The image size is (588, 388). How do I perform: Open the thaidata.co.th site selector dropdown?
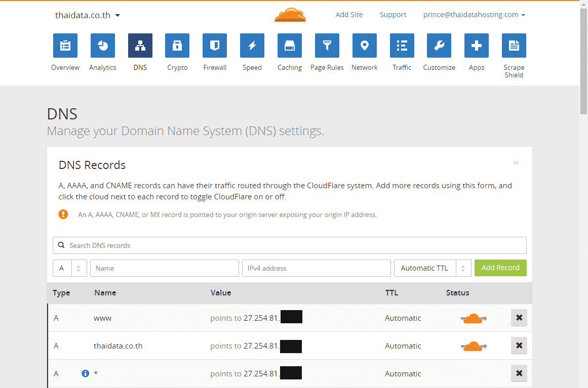click(x=88, y=15)
